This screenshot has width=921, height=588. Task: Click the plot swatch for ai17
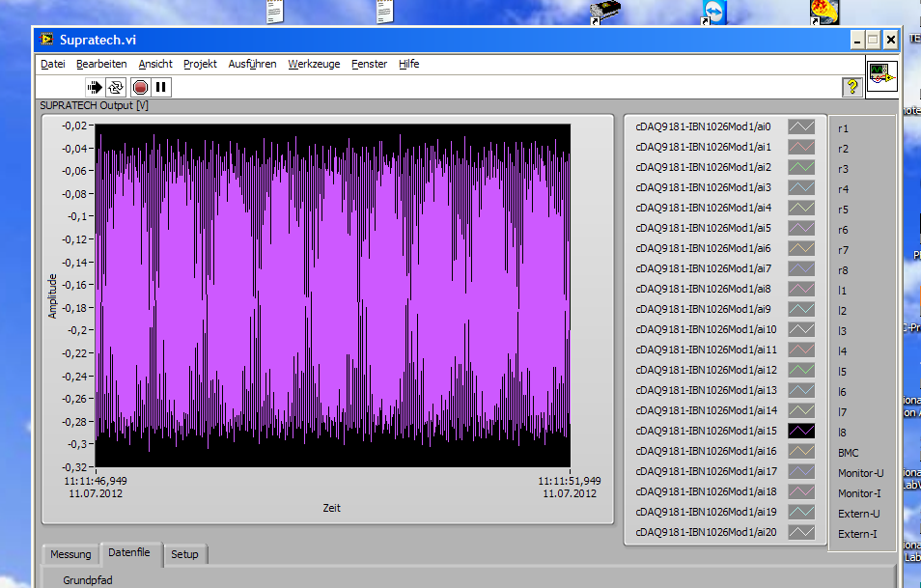click(801, 471)
